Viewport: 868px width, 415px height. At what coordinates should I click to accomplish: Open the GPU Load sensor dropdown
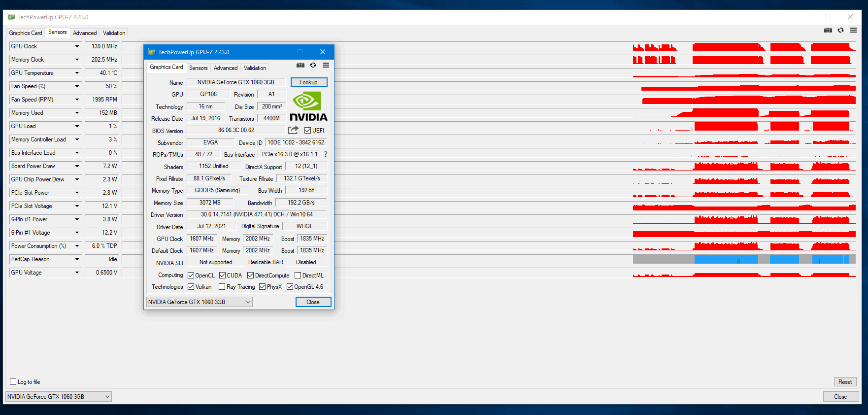coord(77,126)
